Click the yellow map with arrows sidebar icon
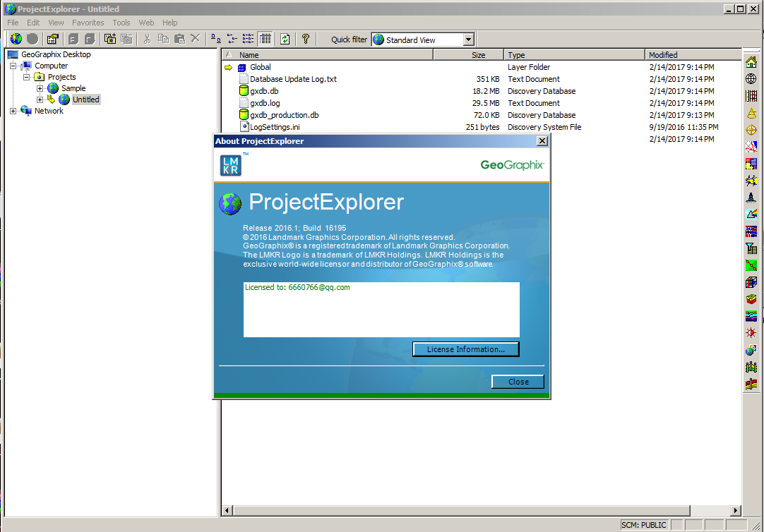 751,181
